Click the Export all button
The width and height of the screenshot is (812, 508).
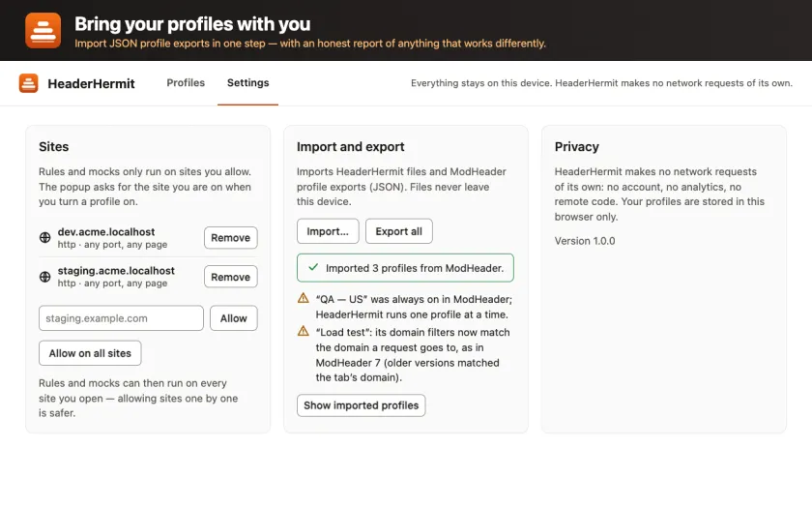pos(398,231)
